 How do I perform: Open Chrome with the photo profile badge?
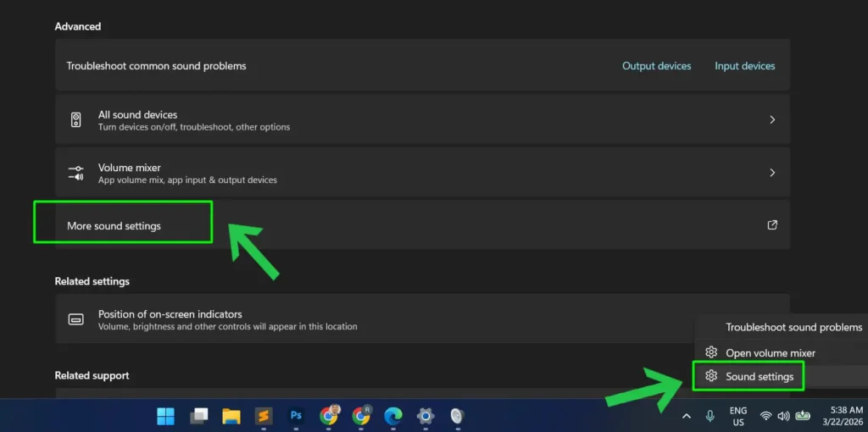pyautogui.click(x=329, y=415)
